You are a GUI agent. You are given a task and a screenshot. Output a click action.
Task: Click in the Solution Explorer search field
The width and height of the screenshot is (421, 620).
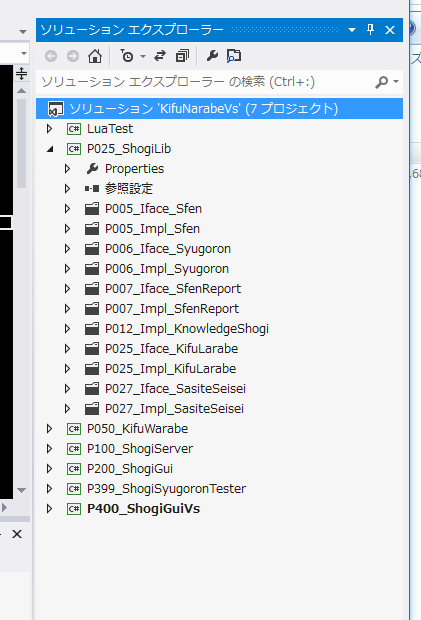pyautogui.click(x=206, y=82)
